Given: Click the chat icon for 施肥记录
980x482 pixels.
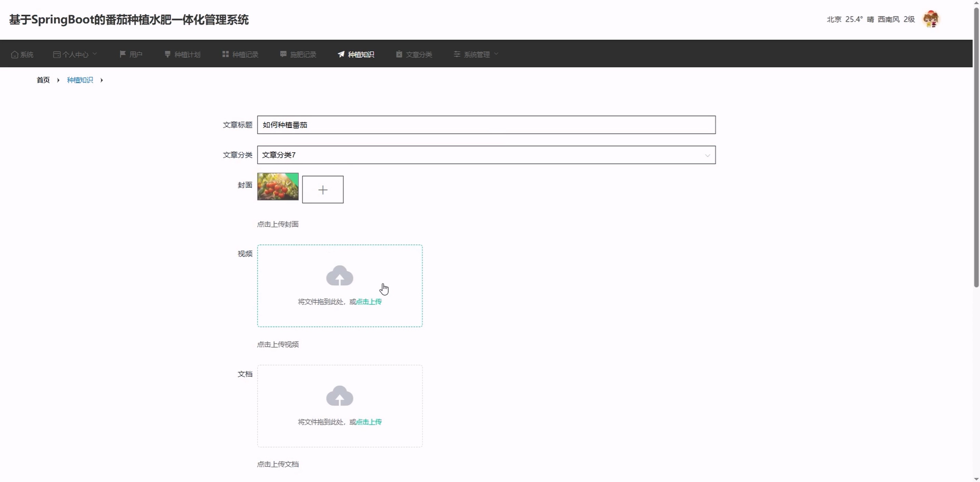Looking at the screenshot, I should click(283, 54).
